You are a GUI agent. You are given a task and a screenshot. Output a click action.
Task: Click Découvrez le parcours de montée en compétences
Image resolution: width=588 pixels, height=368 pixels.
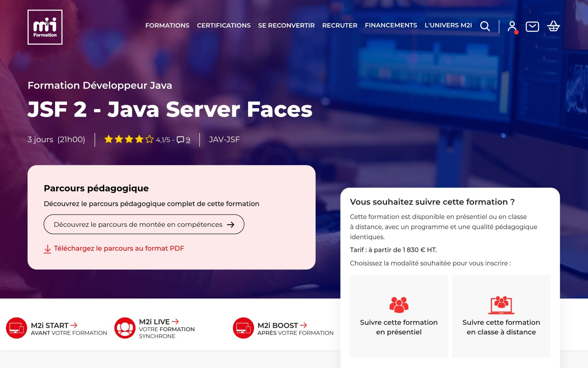pos(144,224)
